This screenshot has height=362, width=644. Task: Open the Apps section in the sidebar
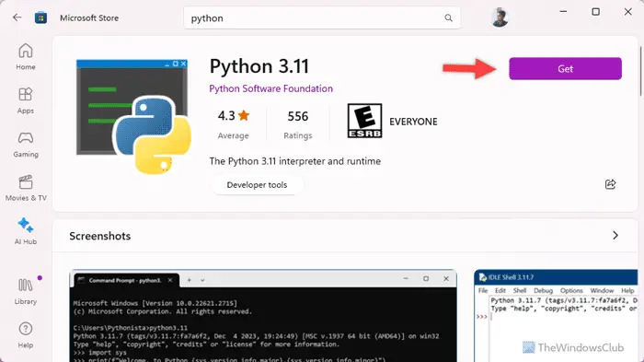[x=26, y=100]
